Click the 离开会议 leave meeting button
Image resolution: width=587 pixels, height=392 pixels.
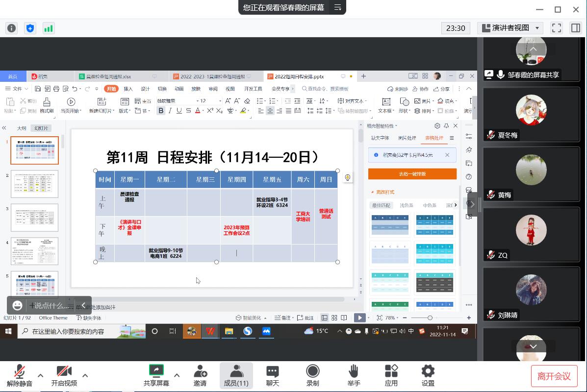point(554,376)
